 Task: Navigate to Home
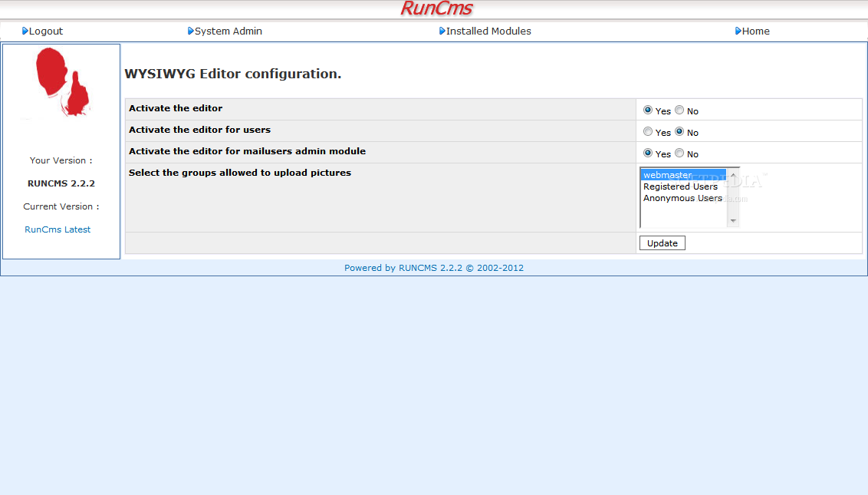[x=755, y=31]
